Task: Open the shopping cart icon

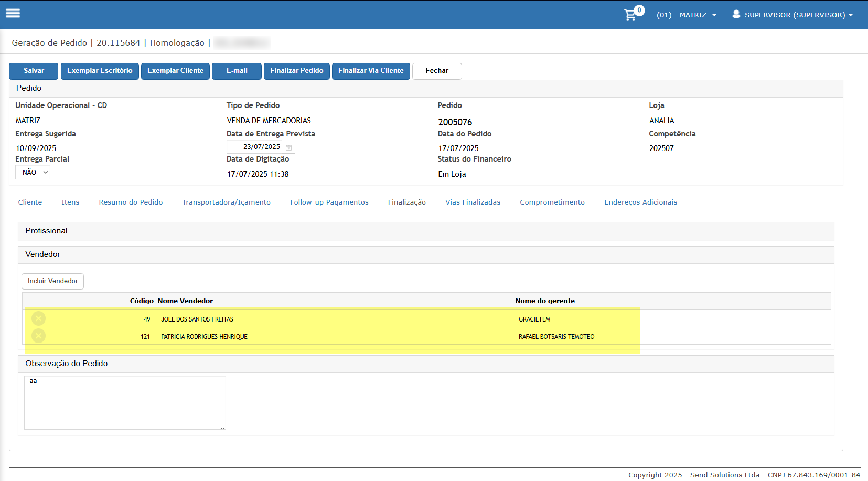Action: (x=630, y=15)
